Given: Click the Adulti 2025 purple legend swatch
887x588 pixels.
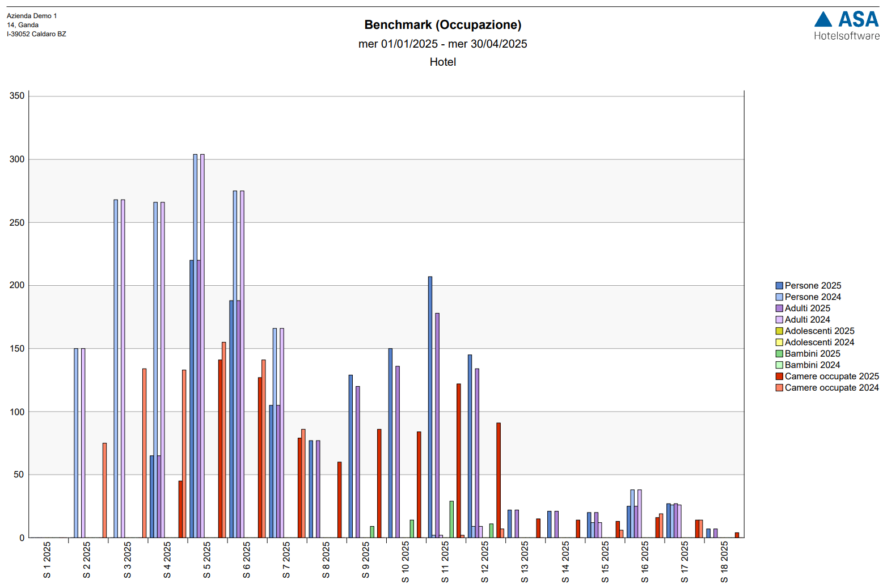Looking at the screenshot, I should coord(779,308).
